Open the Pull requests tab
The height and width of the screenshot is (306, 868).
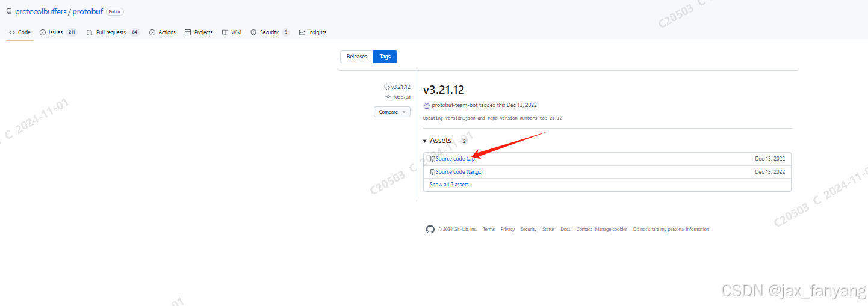pos(113,32)
